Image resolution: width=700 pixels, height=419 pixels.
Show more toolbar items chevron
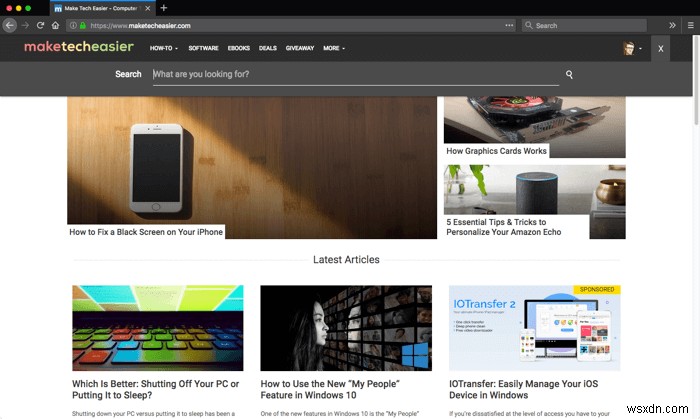tap(672, 25)
